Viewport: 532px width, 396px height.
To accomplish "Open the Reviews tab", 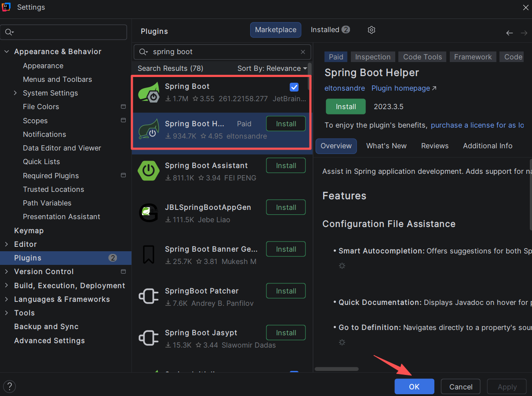I will click(435, 146).
